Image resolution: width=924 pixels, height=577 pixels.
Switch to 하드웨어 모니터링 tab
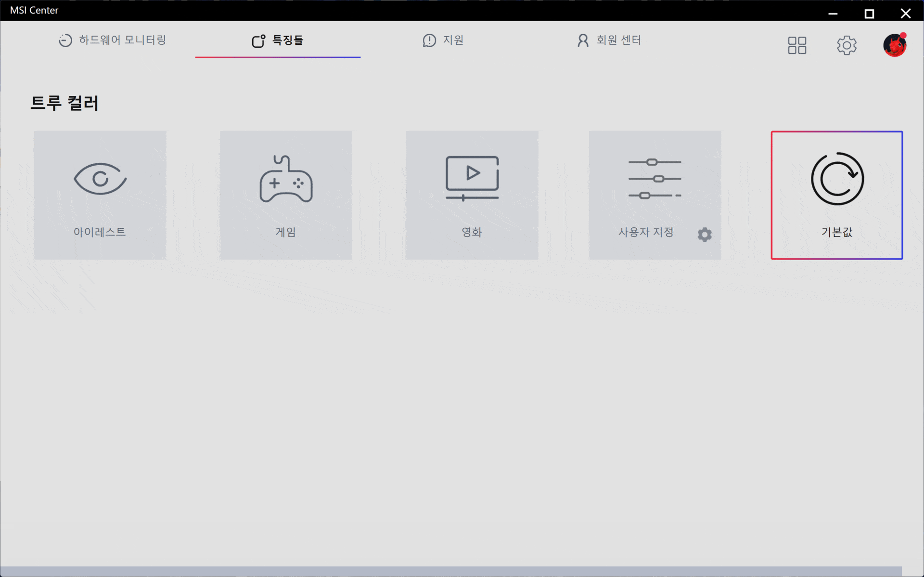(113, 40)
